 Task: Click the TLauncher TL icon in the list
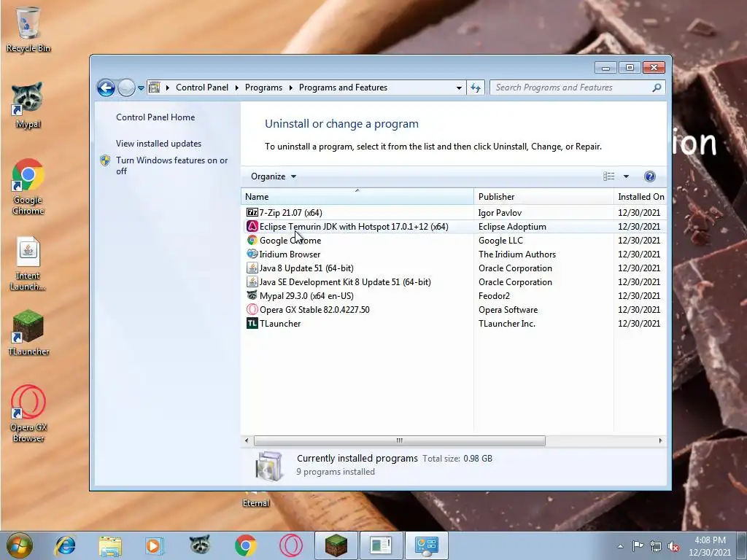point(252,323)
